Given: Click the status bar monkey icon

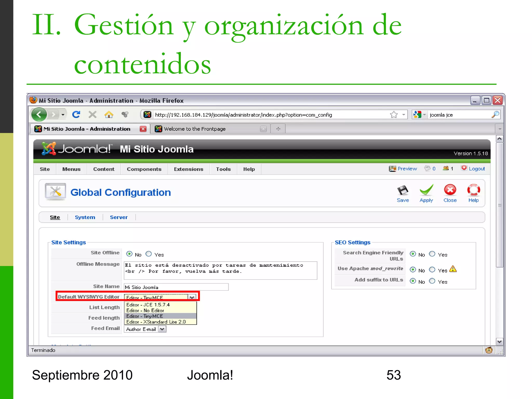Looking at the screenshot, I should point(489,350).
